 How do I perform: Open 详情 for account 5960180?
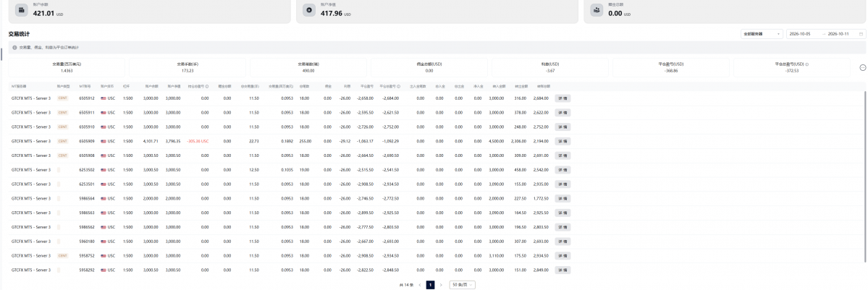pyautogui.click(x=563, y=242)
